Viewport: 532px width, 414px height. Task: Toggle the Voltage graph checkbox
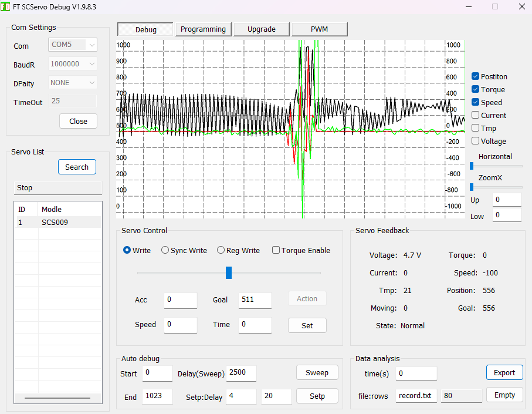click(x=476, y=141)
